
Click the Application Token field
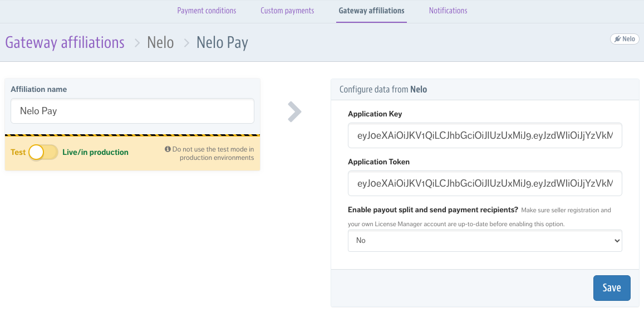pyautogui.click(x=485, y=183)
